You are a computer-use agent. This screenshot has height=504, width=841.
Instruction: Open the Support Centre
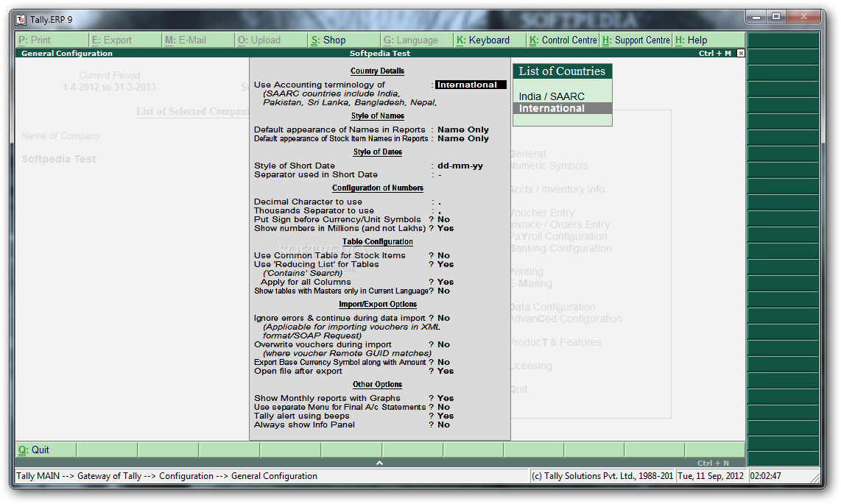pos(636,40)
